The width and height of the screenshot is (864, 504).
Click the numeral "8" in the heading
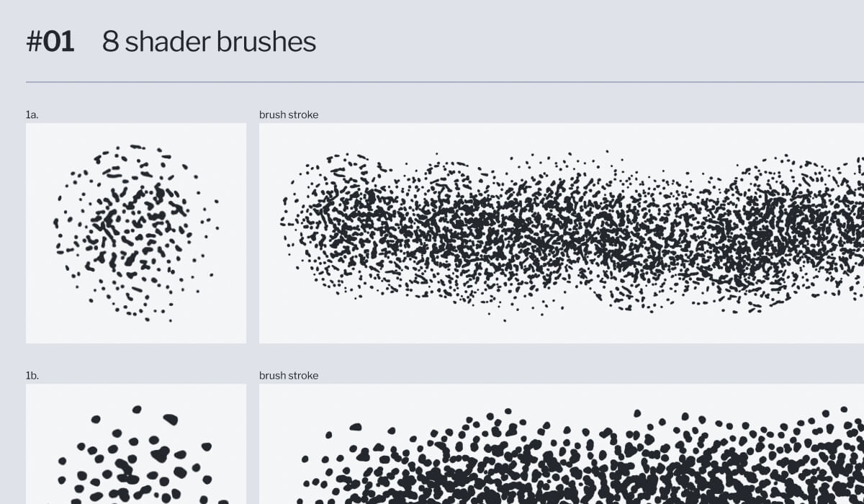[x=110, y=42]
